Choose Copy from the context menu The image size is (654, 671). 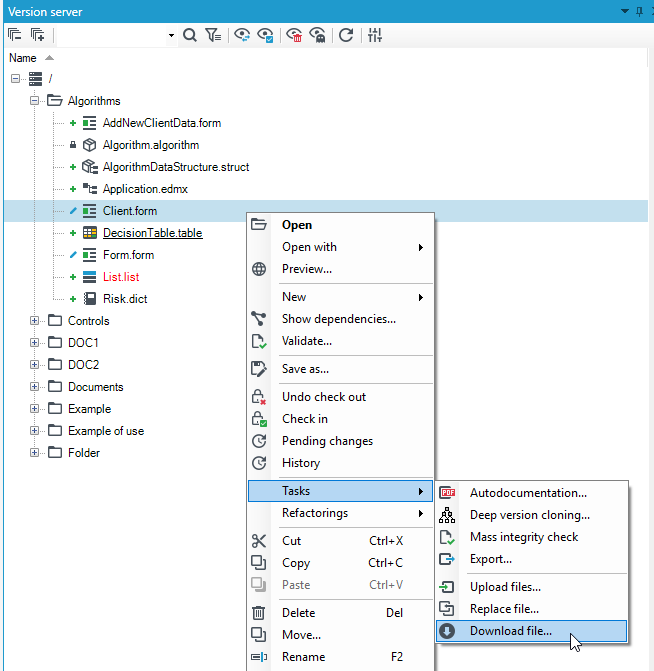(x=341, y=563)
